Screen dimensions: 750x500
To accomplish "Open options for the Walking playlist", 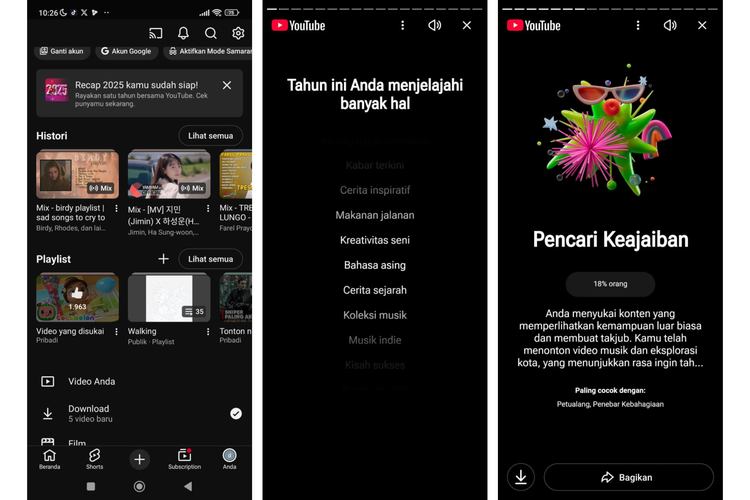I will click(x=208, y=331).
